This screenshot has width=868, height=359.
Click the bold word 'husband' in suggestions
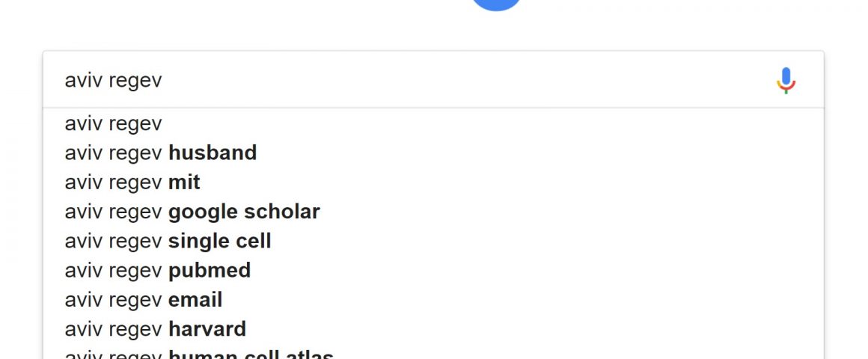(213, 153)
